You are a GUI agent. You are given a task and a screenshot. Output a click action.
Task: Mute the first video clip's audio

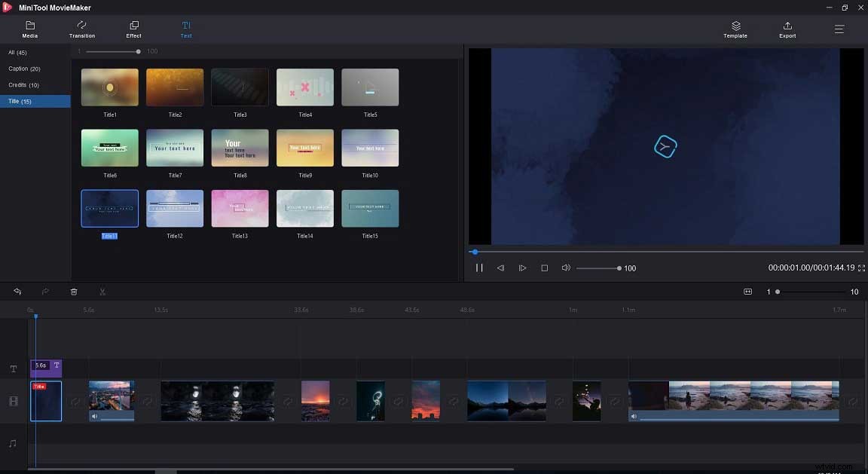[x=93, y=416]
